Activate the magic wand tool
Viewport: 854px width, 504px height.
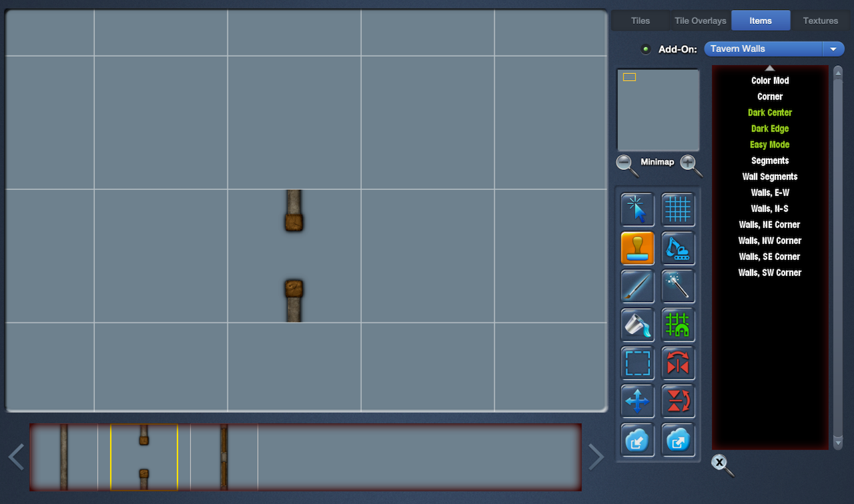tap(678, 287)
